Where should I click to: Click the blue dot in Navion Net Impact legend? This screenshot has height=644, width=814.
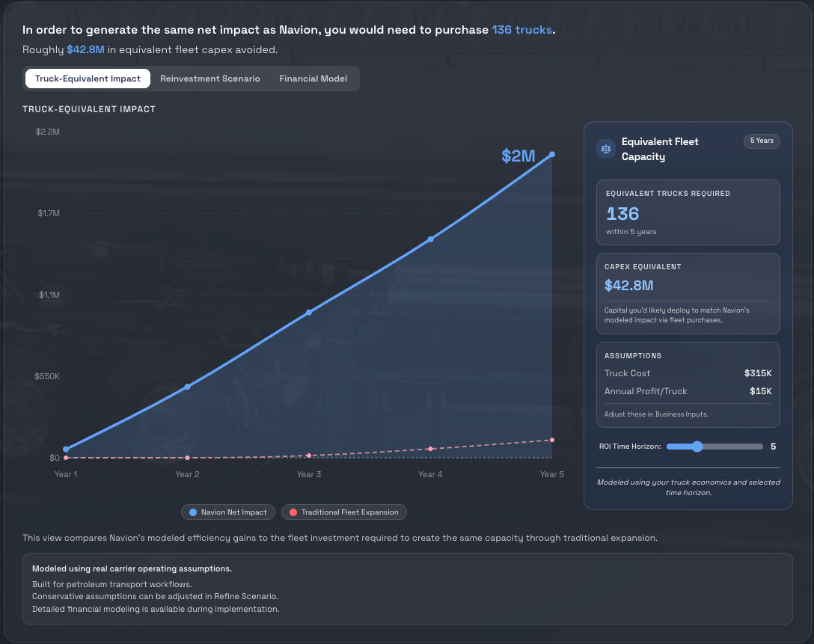pyautogui.click(x=193, y=512)
